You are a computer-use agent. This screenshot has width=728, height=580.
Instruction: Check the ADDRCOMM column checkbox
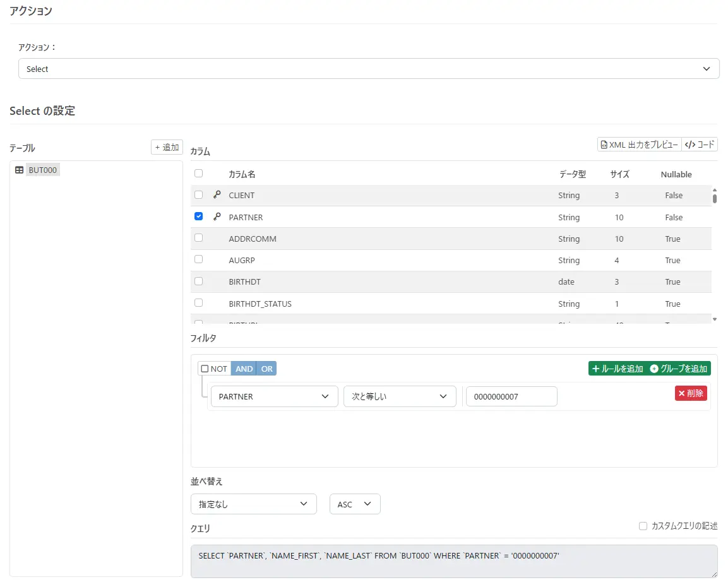point(199,238)
